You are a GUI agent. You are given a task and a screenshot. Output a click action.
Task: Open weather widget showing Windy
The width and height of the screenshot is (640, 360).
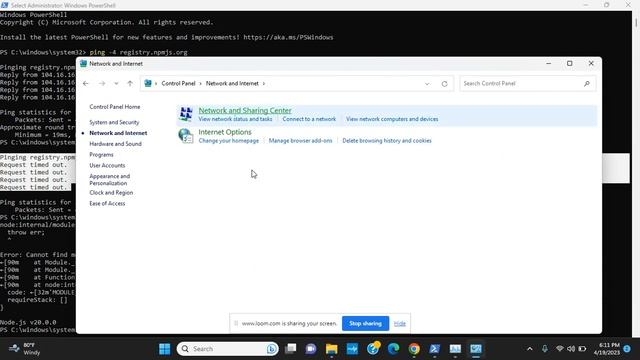[25, 349]
